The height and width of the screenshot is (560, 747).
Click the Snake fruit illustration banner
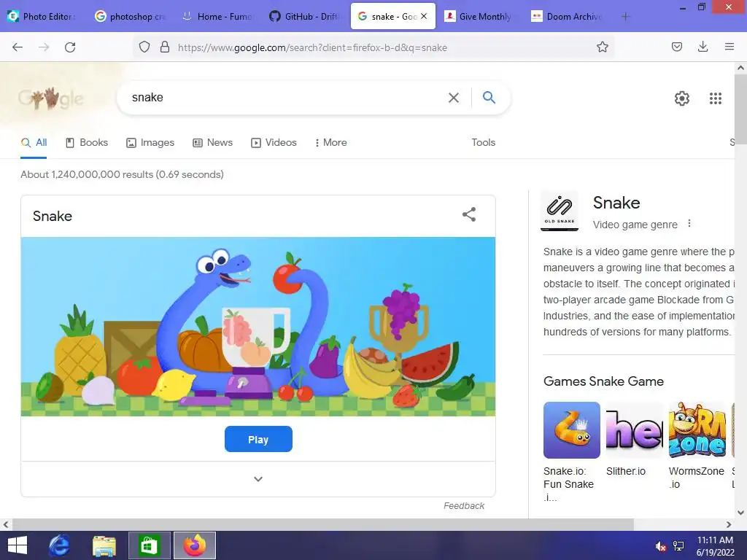point(258,327)
